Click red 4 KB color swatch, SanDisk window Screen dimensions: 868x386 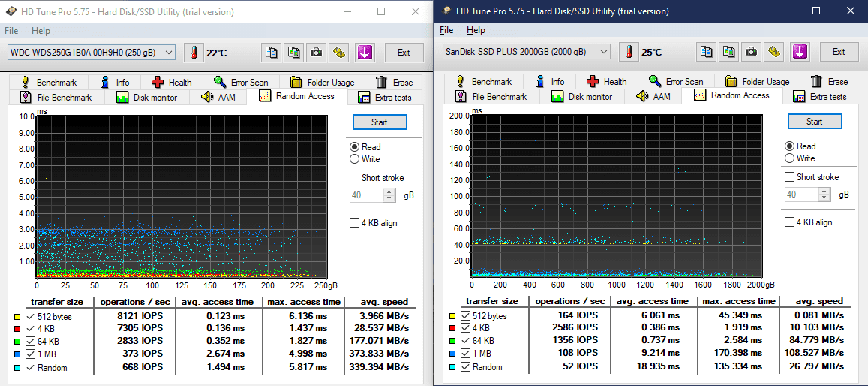click(454, 330)
